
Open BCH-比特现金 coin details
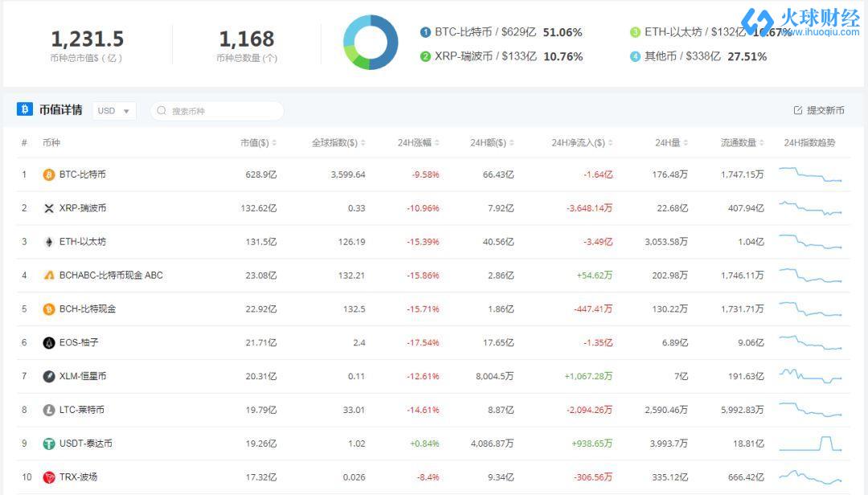click(x=88, y=309)
